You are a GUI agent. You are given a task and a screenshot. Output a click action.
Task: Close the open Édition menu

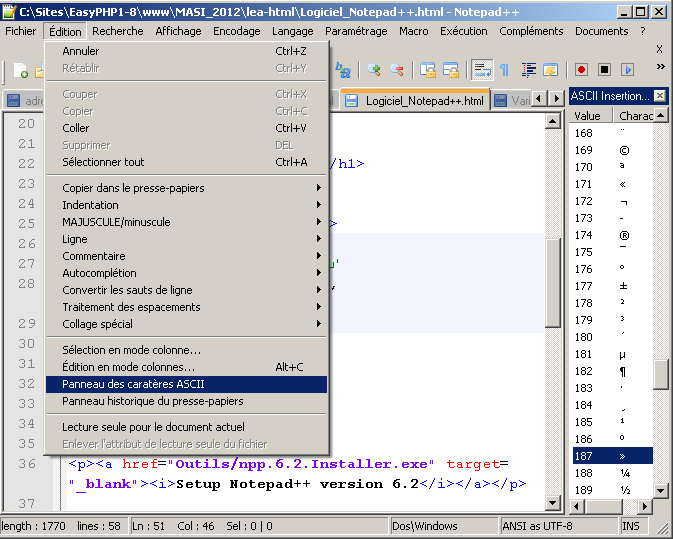[65, 31]
